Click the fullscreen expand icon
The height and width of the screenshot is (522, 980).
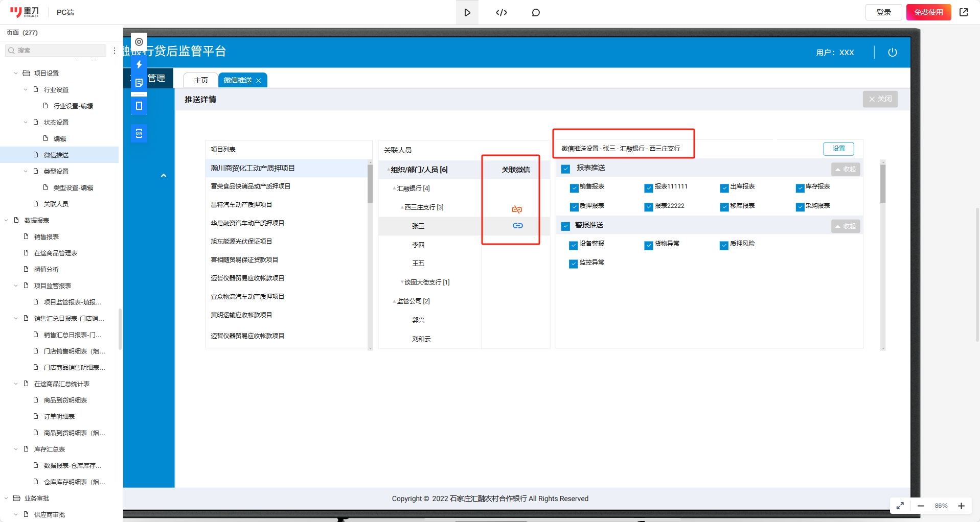coord(900,506)
